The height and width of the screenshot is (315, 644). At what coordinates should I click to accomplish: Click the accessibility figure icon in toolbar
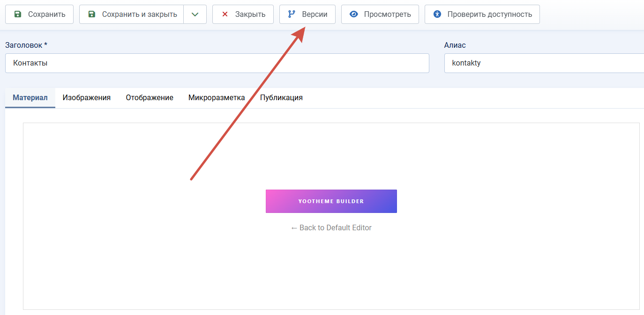click(x=437, y=14)
